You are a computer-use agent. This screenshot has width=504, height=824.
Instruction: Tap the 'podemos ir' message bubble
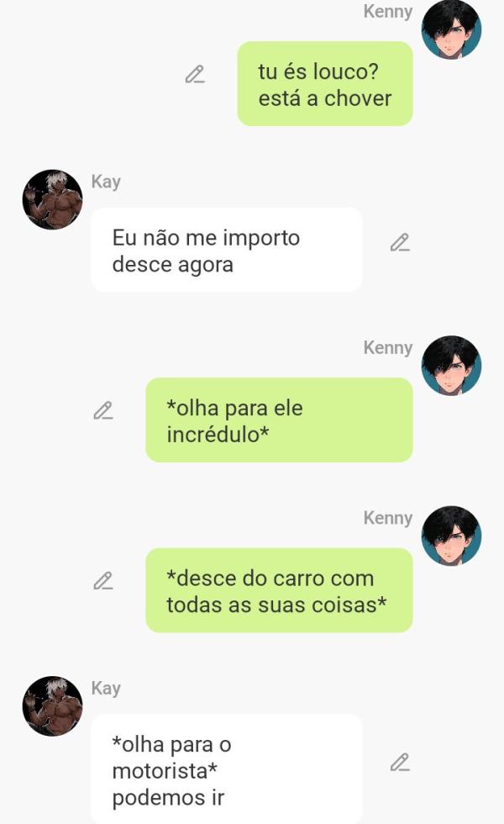tap(227, 769)
